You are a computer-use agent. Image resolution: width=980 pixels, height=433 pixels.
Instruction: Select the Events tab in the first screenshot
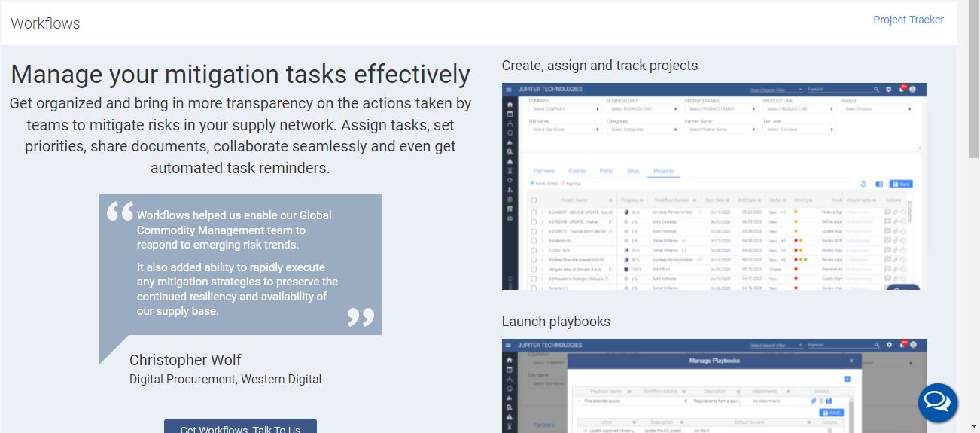click(577, 171)
